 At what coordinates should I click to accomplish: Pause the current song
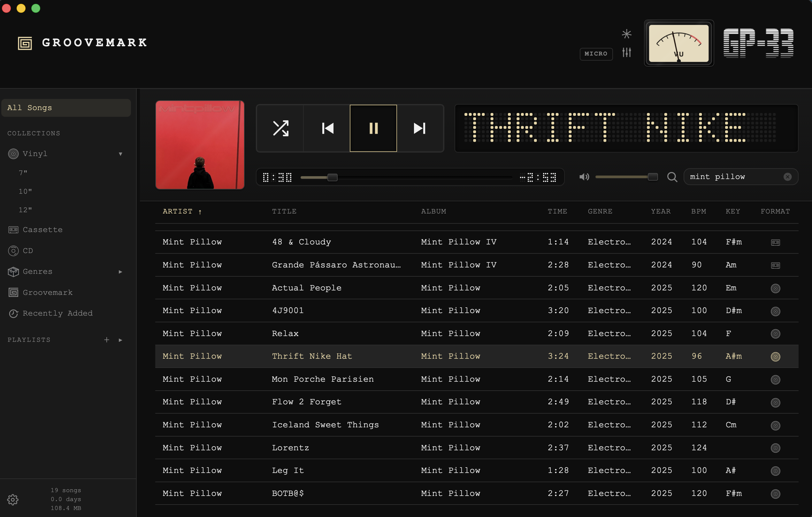(x=373, y=128)
